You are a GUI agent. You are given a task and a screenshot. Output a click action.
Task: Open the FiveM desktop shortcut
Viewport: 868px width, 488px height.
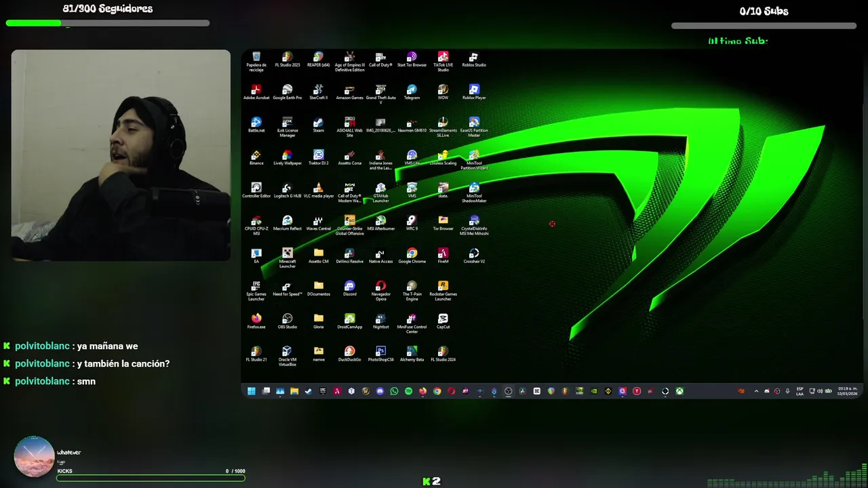(x=443, y=256)
